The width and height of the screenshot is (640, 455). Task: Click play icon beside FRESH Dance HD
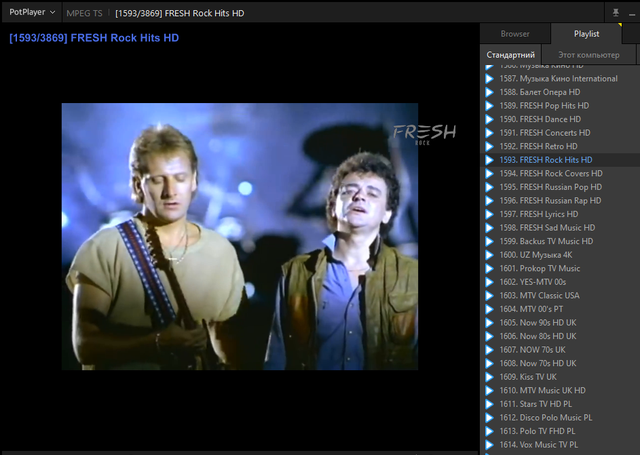point(489,119)
